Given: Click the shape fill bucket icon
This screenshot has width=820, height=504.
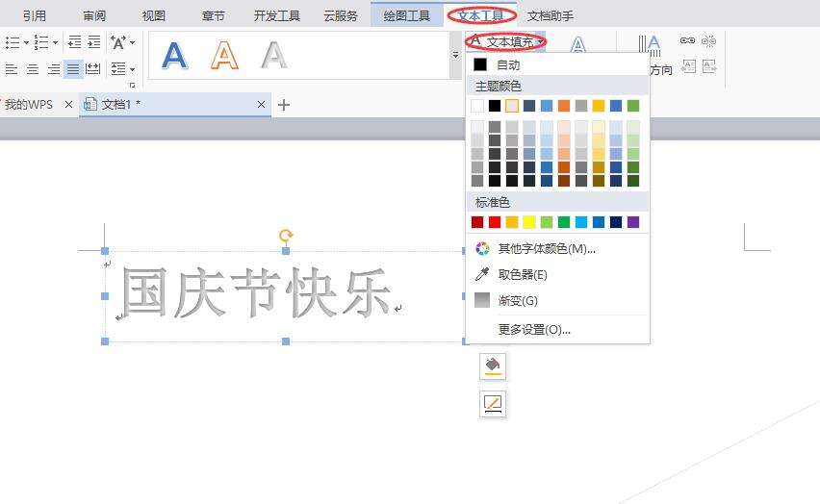Looking at the screenshot, I should click(493, 365).
